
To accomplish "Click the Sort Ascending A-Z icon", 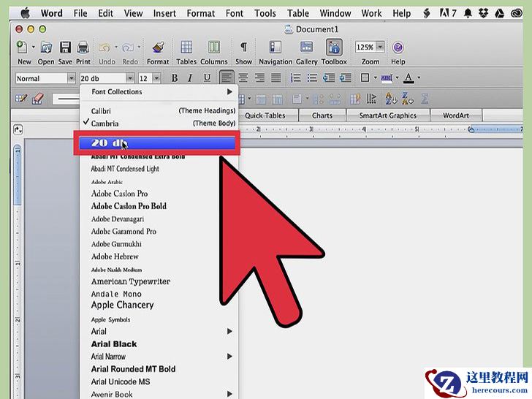I will [390, 99].
